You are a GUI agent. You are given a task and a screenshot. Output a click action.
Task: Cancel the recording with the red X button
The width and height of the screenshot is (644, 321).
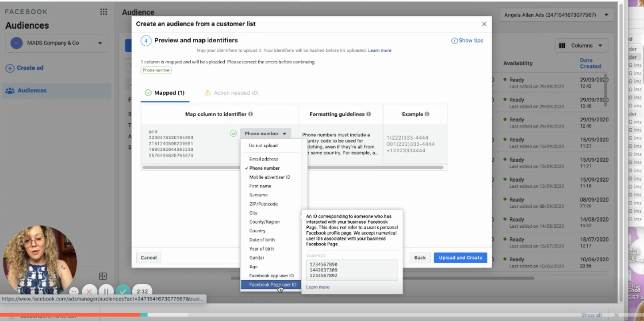coord(89,291)
